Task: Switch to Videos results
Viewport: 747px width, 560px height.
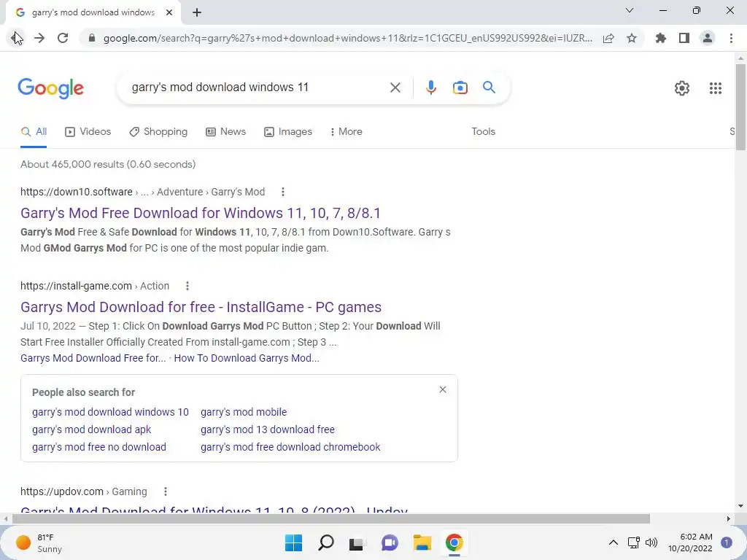Action: coord(88,132)
